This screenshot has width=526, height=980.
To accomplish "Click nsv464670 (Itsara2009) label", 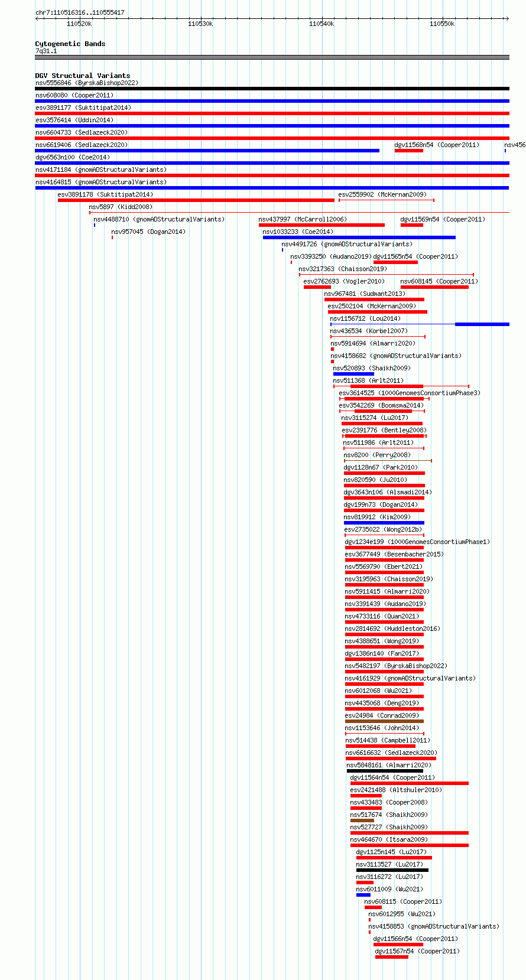I will coord(389,839).
